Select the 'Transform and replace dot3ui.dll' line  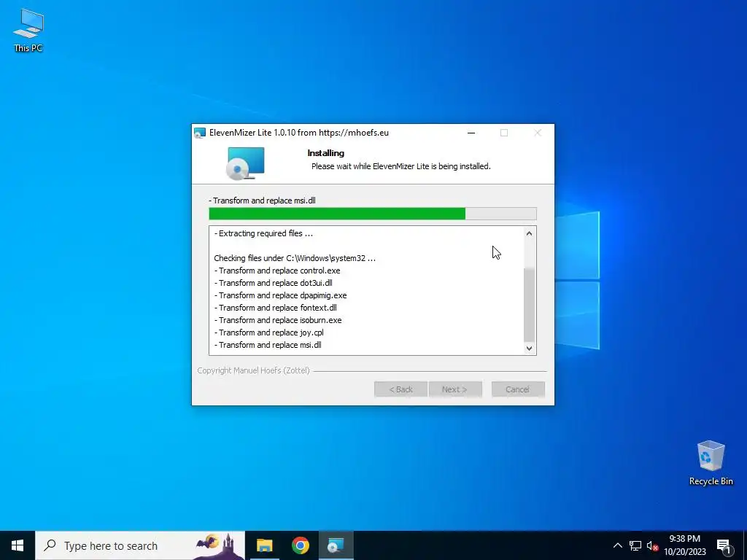[274, 283]
